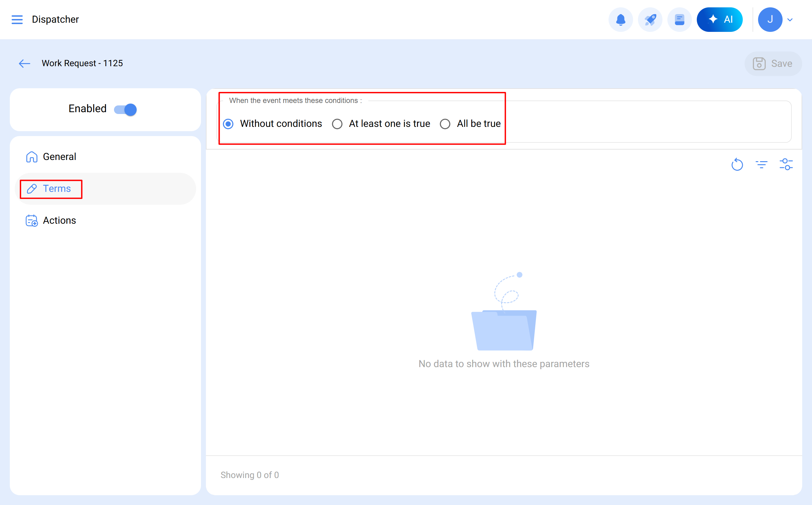Viewport: 812px width, 505px height.
Task: Click the Work Request - 1125 title
Action: coord(82,63)
